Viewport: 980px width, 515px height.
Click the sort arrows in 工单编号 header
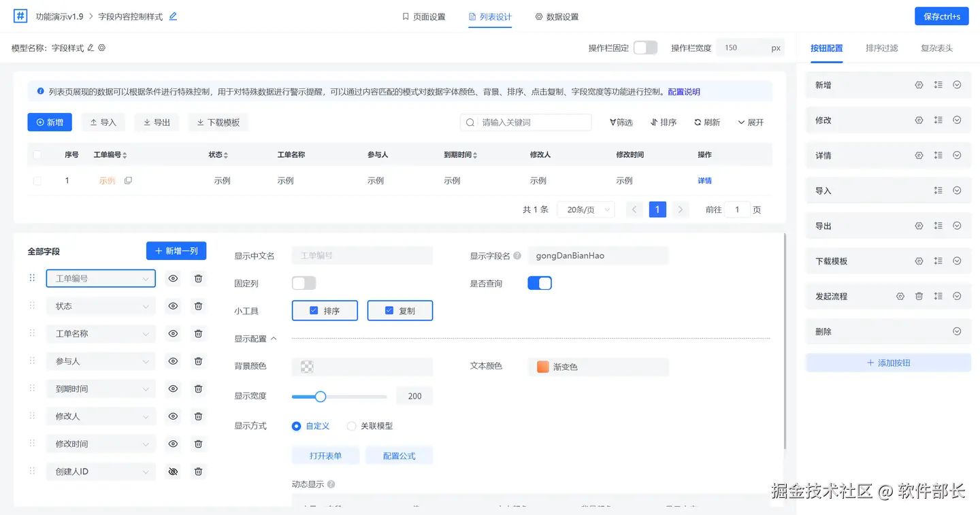(x=125, y=155)
